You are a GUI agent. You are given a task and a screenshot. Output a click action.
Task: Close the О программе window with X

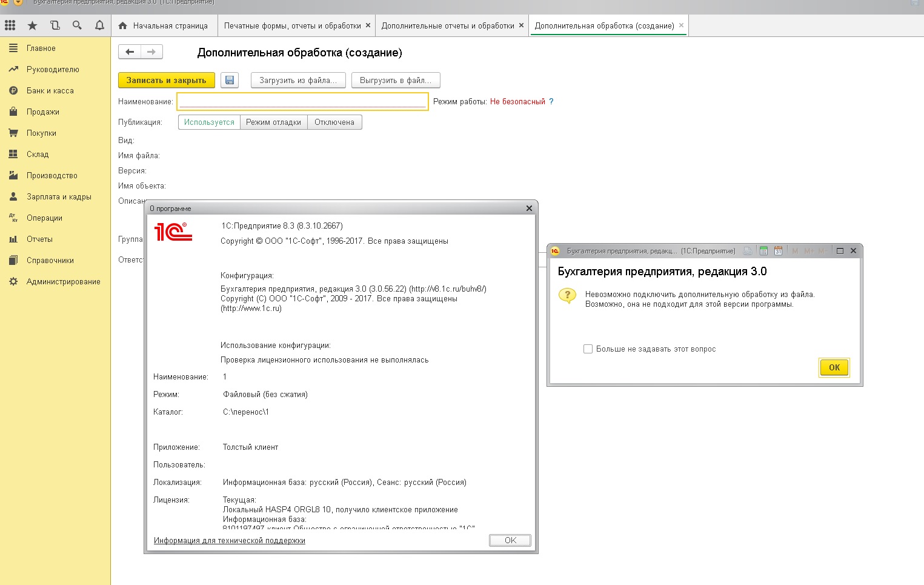529,208
